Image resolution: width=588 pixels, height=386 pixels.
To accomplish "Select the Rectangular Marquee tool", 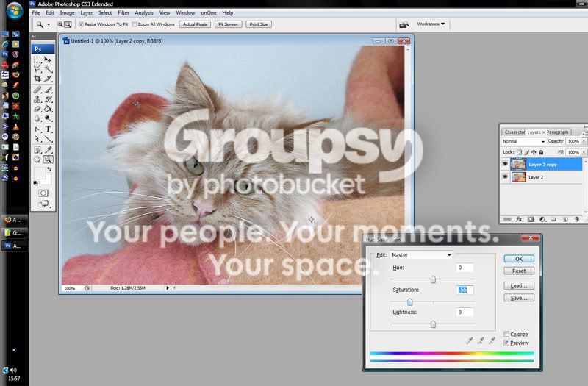I will coord(37,60).
